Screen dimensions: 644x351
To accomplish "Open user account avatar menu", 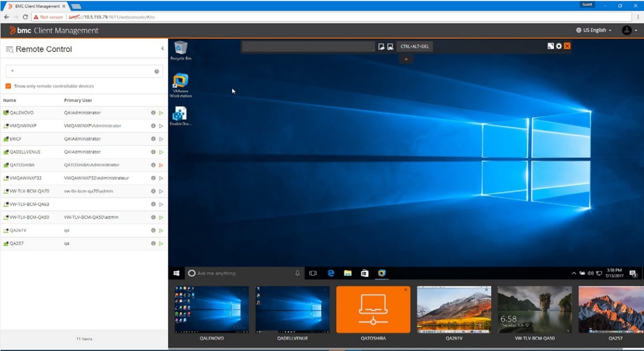I will 630,31.
